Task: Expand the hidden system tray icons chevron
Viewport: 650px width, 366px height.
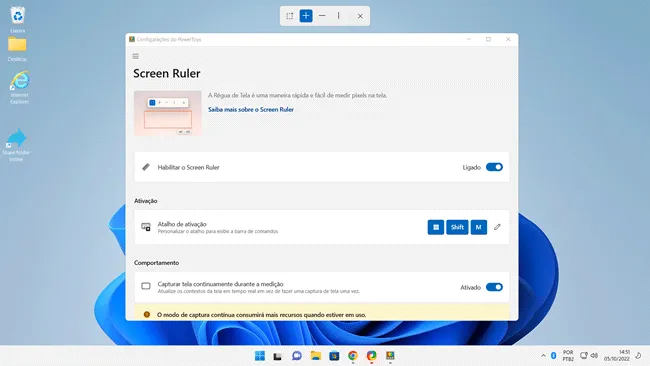Action: tap(543, 356)
